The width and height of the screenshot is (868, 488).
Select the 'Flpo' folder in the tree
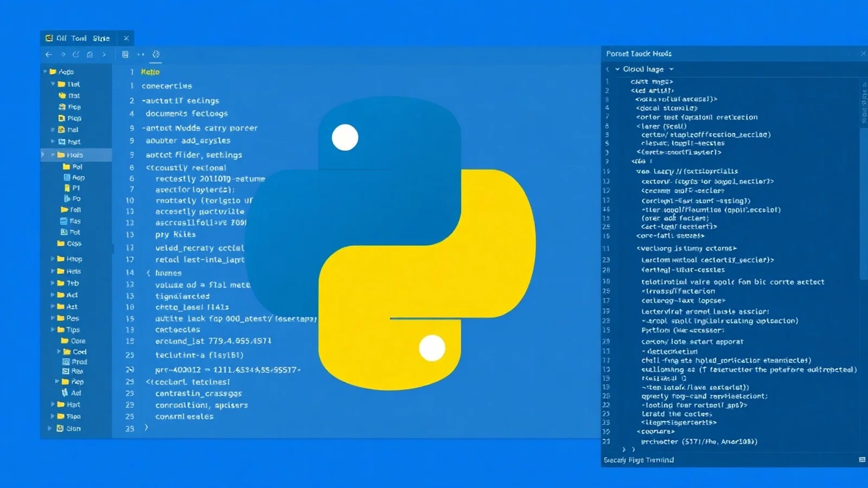click(69, 416)
